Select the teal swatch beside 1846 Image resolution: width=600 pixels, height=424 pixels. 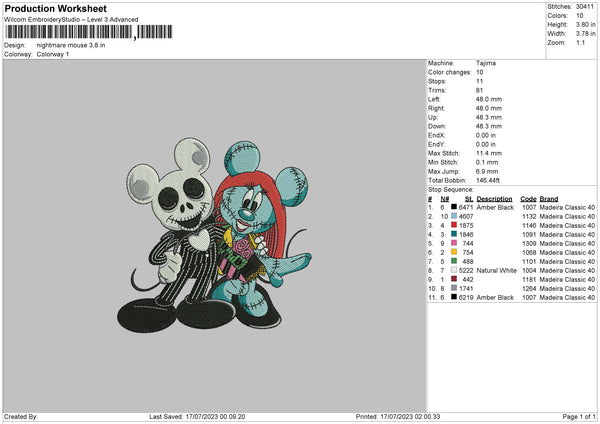click(x=454, y=234)
